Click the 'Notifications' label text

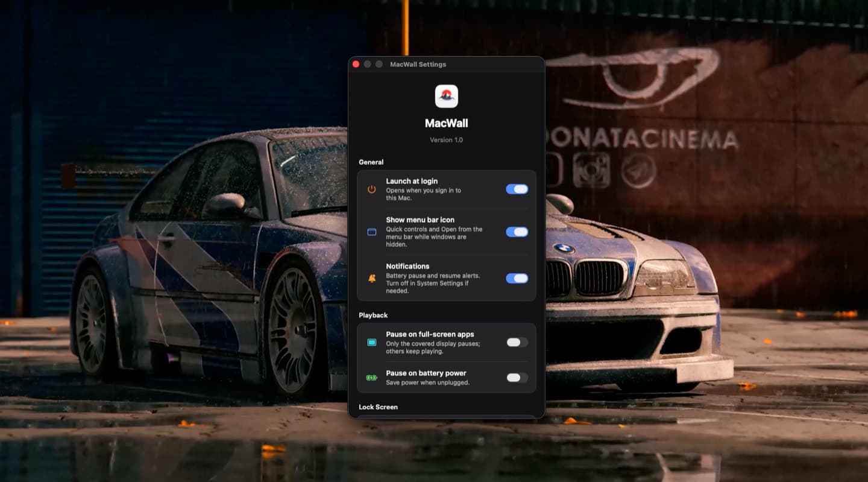[x=407, y=266]
